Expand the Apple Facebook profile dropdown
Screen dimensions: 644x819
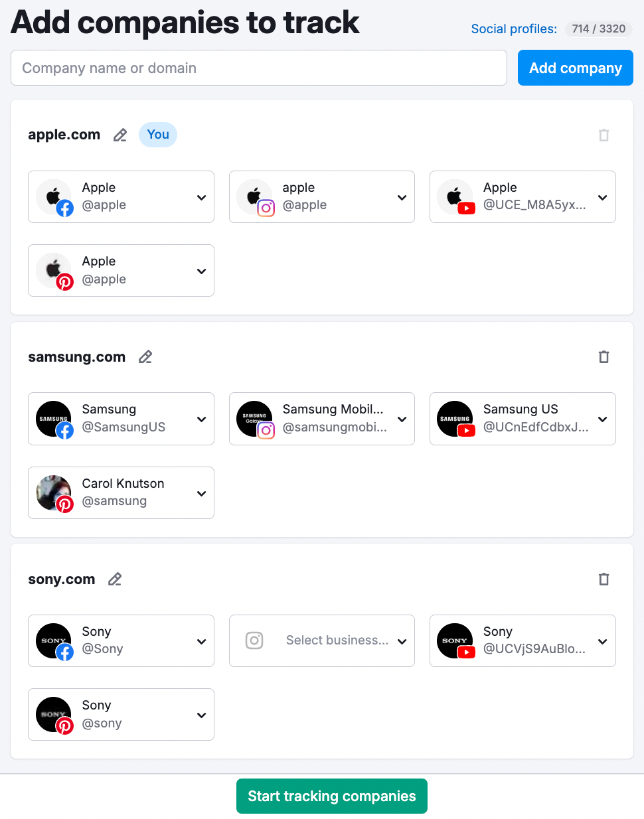click(x=201, y=196)
